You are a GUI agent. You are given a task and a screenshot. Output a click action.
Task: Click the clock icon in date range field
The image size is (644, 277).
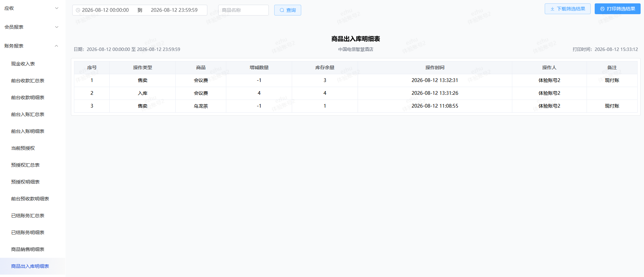(x=78, y=10)
